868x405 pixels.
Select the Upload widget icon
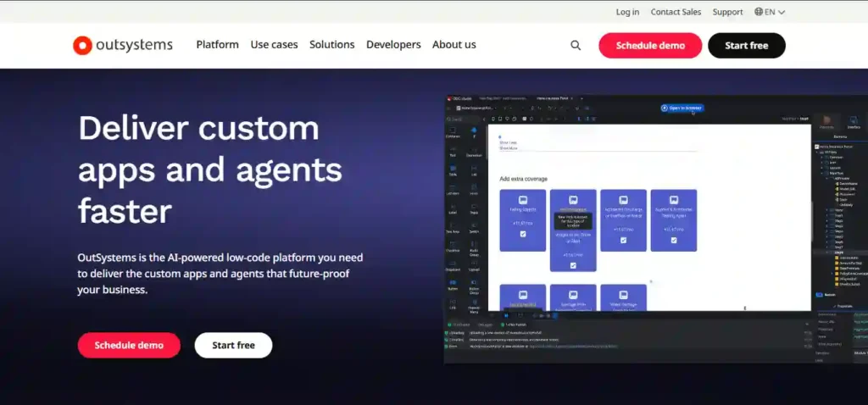[x=474, y=263]
